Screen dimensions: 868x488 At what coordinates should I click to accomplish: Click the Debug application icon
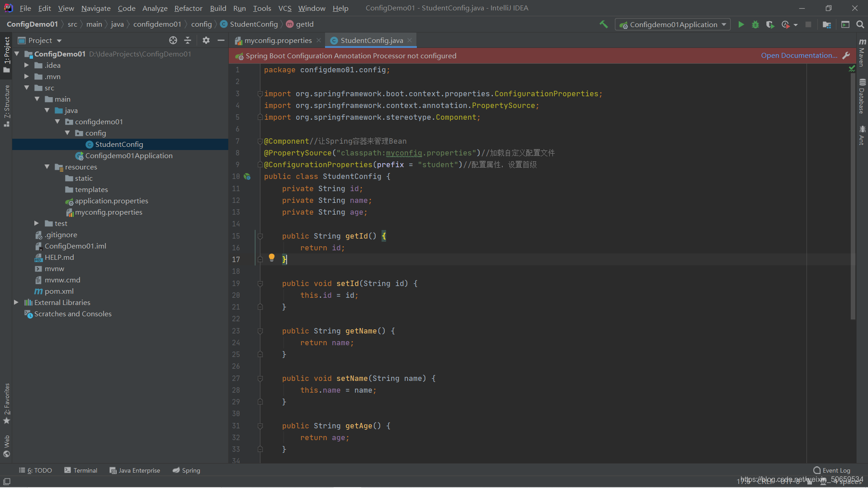pos(755,24)
